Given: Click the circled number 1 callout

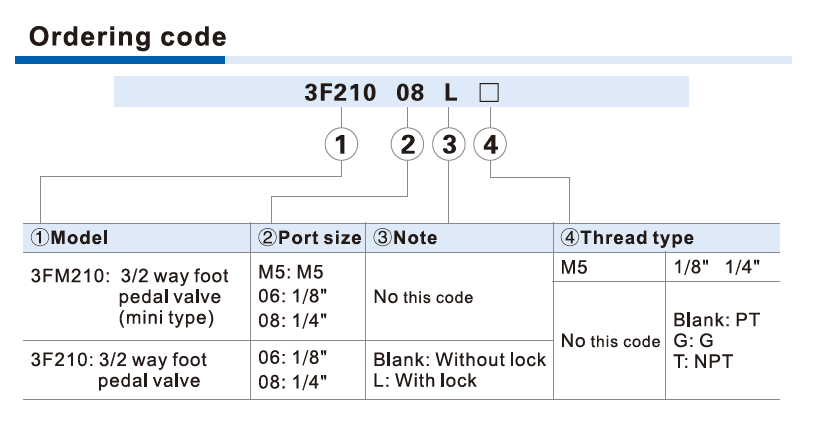Looking at the screenshot, I should (x=342, y=145).
